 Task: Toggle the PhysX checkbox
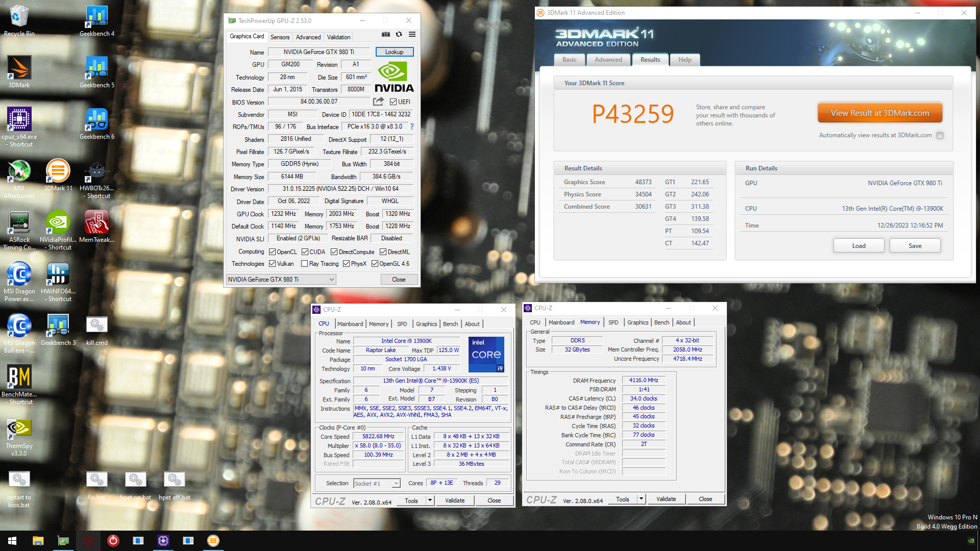[346, 264]
